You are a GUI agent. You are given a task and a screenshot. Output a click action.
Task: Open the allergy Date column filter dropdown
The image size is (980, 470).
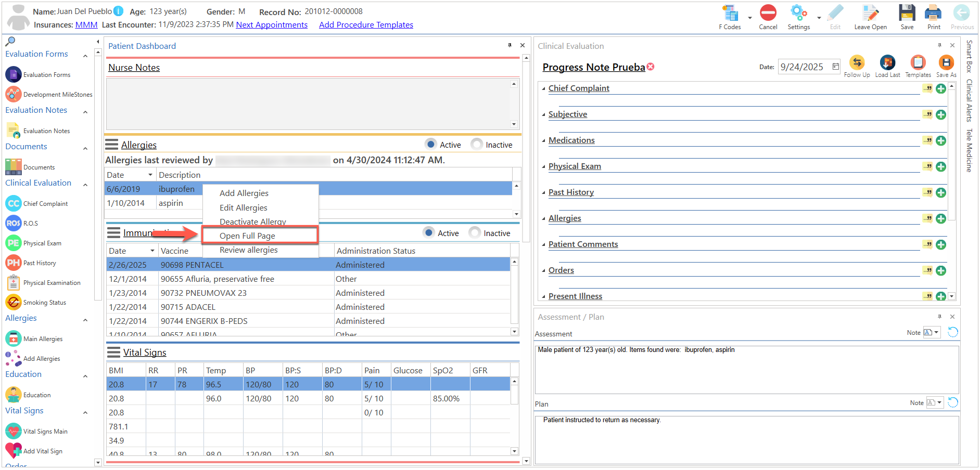(x=150, y=175)
